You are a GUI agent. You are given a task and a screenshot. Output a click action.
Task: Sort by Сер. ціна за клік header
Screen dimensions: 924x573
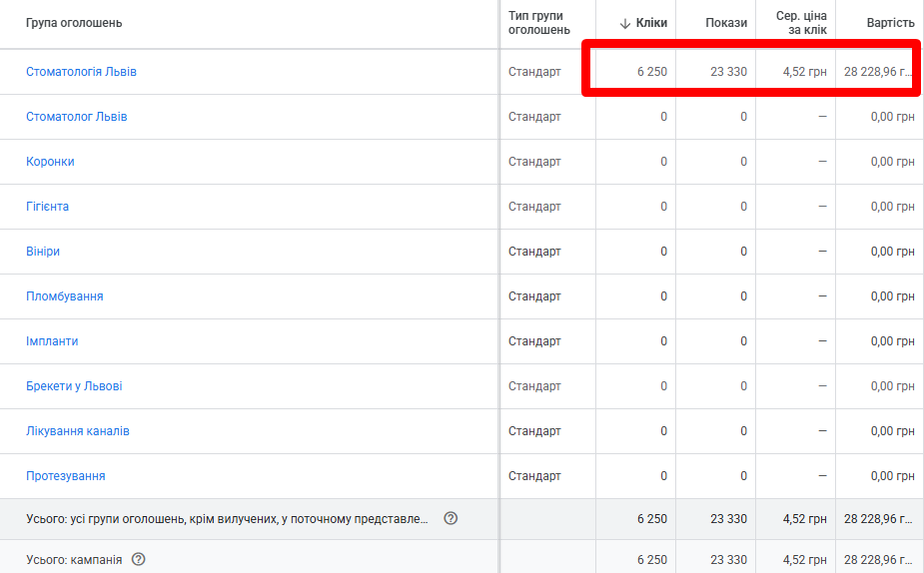pos(801,23)
